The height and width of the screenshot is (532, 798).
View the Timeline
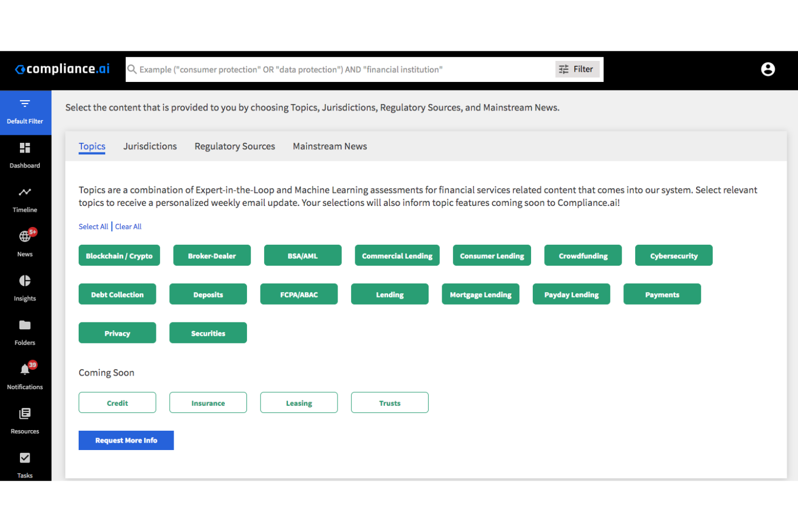point(25,199)
